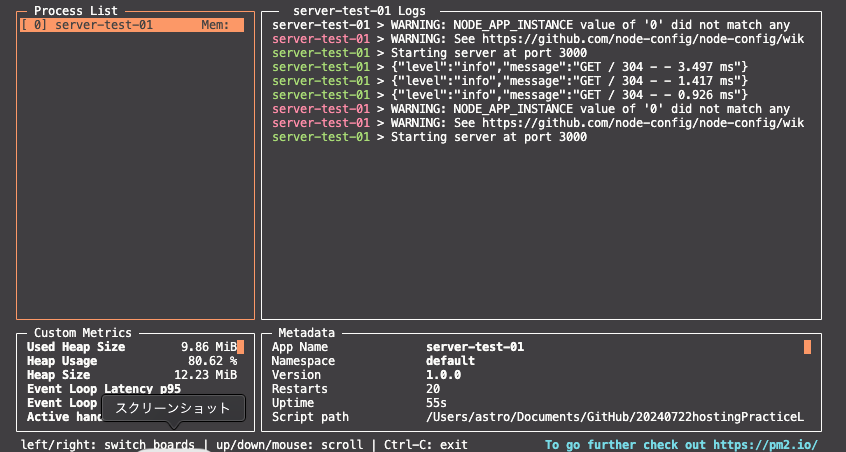Click the log line showing 3.497 ms
846x452 pixels.
(510, 67)
